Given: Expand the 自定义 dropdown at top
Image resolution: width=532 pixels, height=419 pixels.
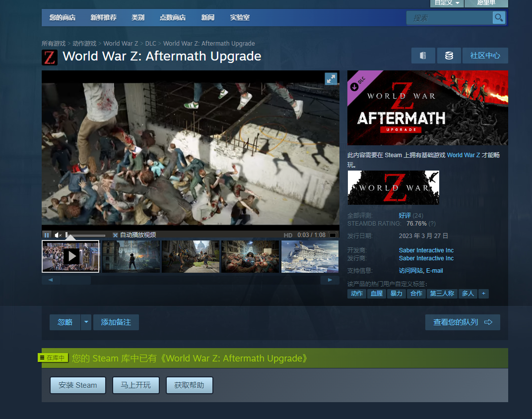Looking at the screenshot, I should coord(447,3).
